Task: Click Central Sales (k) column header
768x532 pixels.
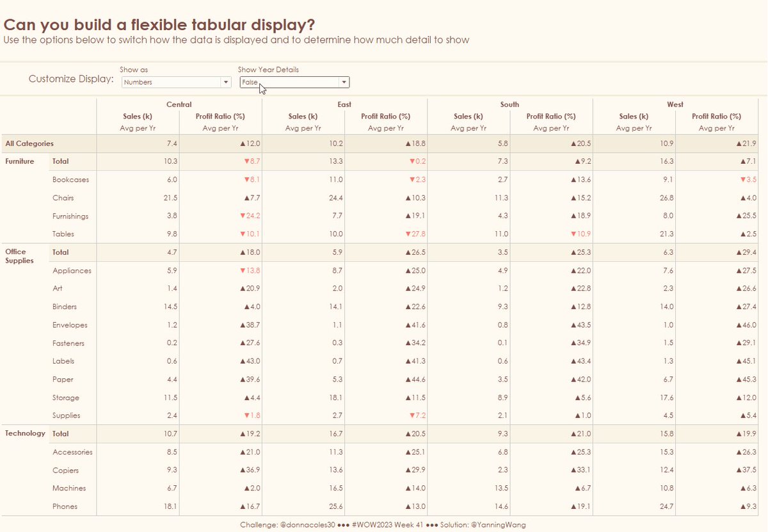Action: [x=138, y=117]
